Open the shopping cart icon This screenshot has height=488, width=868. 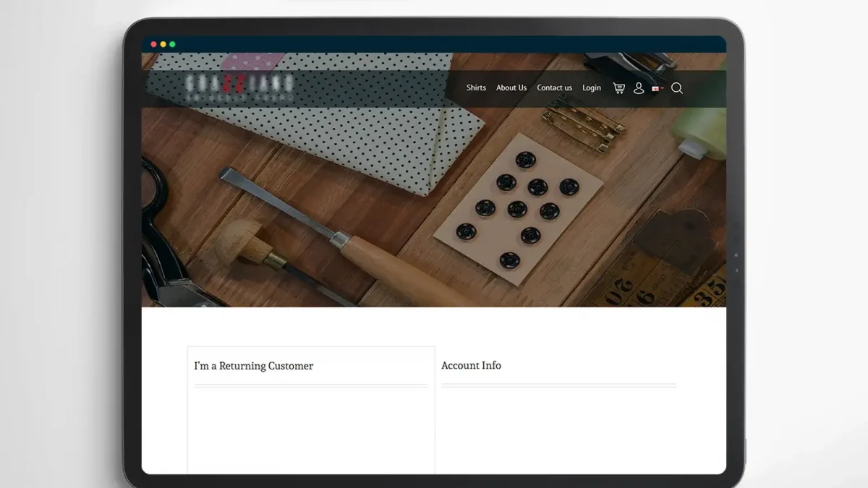[x=618, y=88]
